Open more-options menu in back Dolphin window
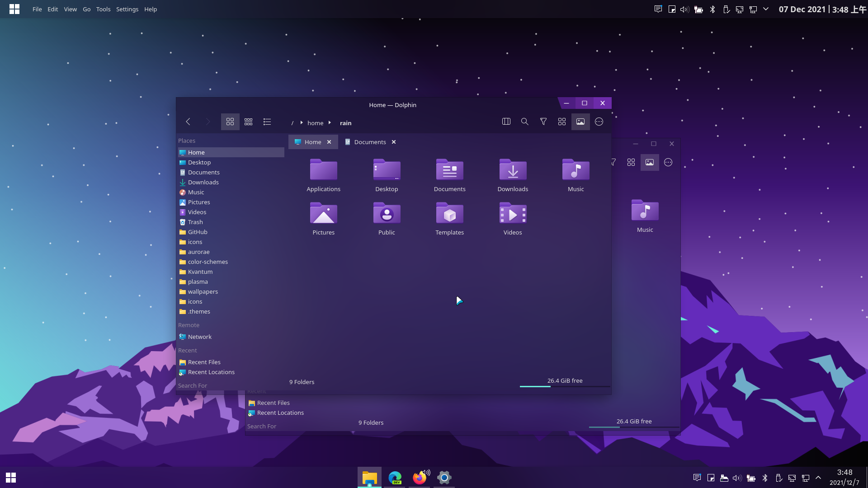This screenshot has width=868, height=488. [x=668, y=162]
